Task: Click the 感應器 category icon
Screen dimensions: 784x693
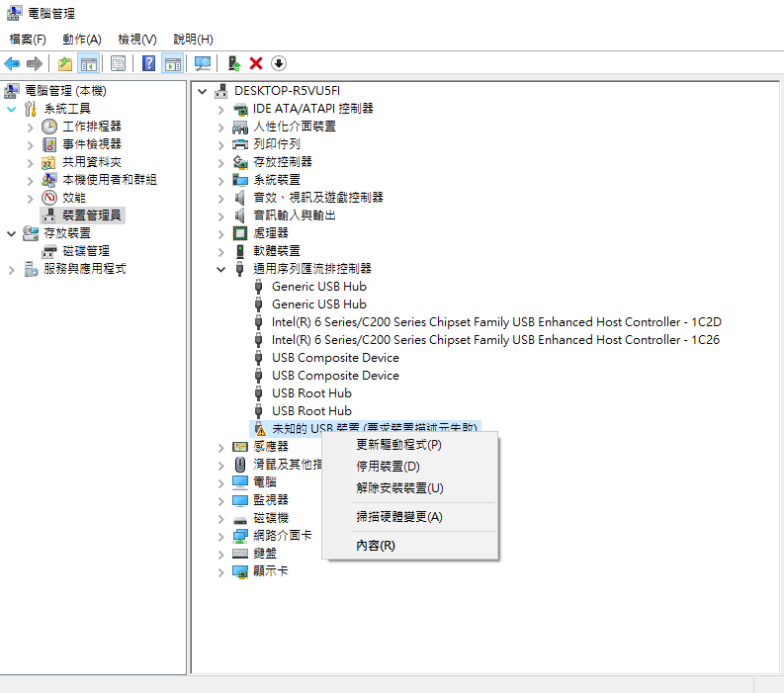Action: (240, 447)
